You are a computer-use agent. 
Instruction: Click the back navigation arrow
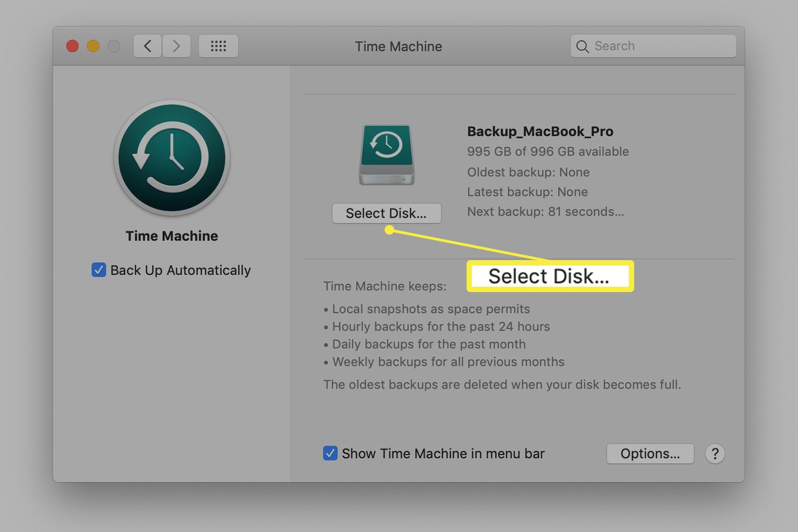pos(147,46)
